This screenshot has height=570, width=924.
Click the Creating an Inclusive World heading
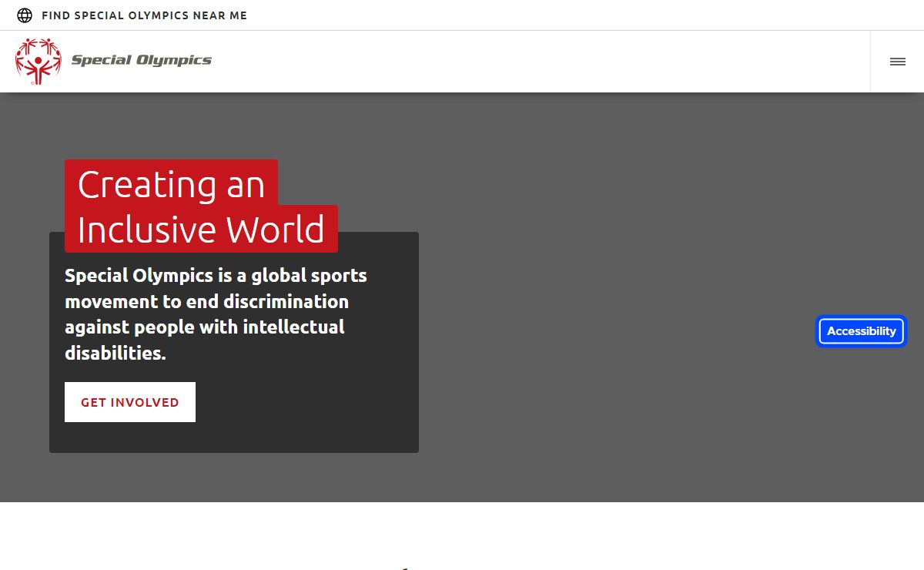coord(201,206)
